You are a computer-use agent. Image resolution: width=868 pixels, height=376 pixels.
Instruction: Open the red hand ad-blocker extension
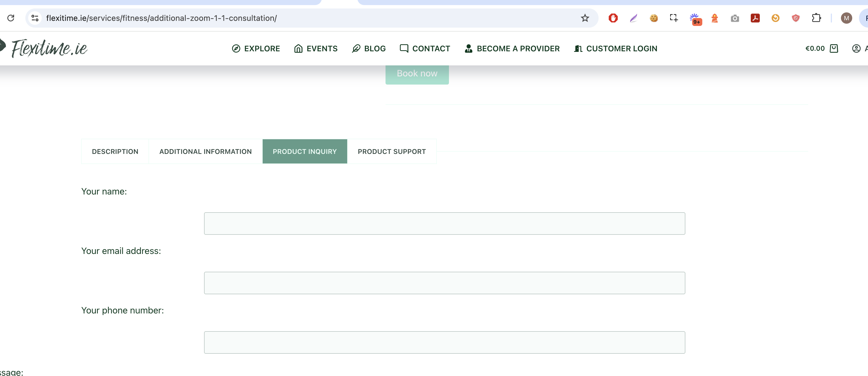click(613, 18)
